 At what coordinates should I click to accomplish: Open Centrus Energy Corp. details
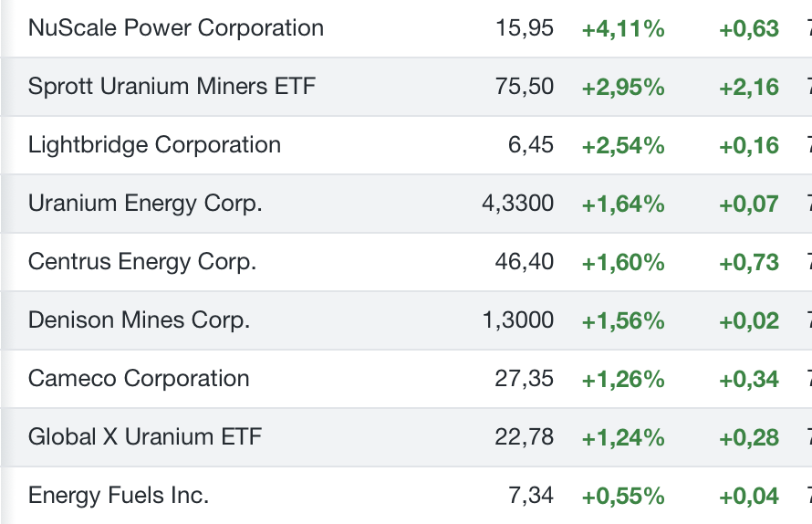[142, 262]
